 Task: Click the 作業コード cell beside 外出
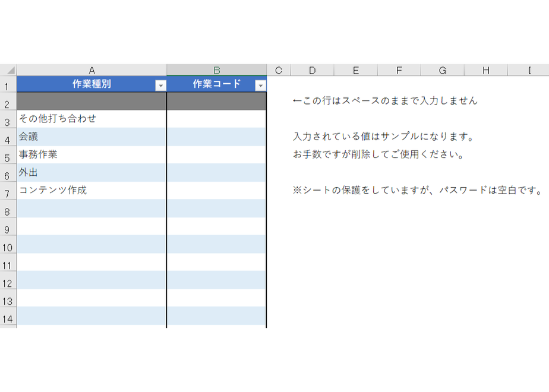point(217,173)
